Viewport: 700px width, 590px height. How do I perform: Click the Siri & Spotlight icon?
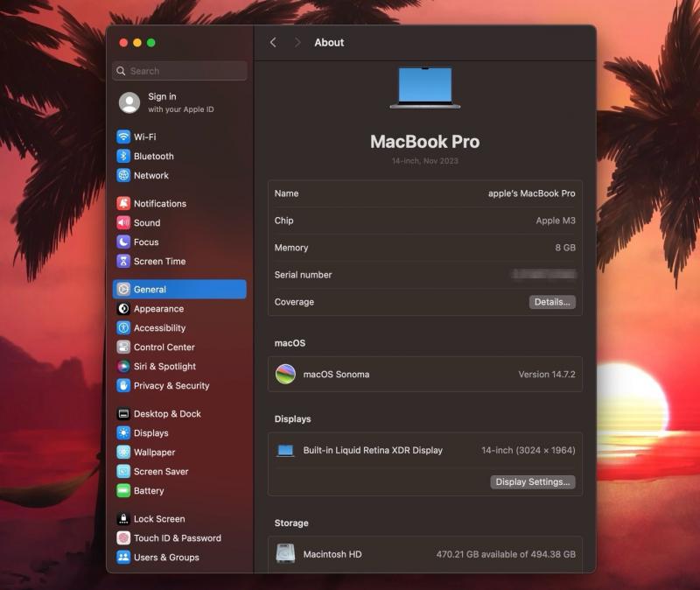click(x=123, y=366)
